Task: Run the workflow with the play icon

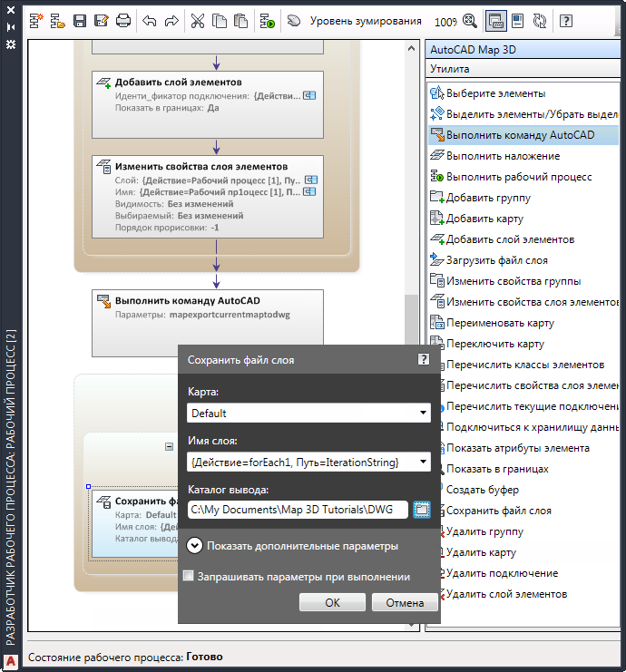Action: pyautogui.click(x=268, y=21)
